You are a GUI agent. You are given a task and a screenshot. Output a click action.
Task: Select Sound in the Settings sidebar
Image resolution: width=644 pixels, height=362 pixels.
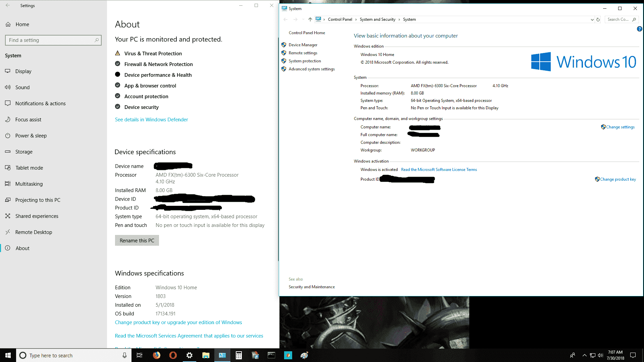pyautogui.click(x=22, y=87)
